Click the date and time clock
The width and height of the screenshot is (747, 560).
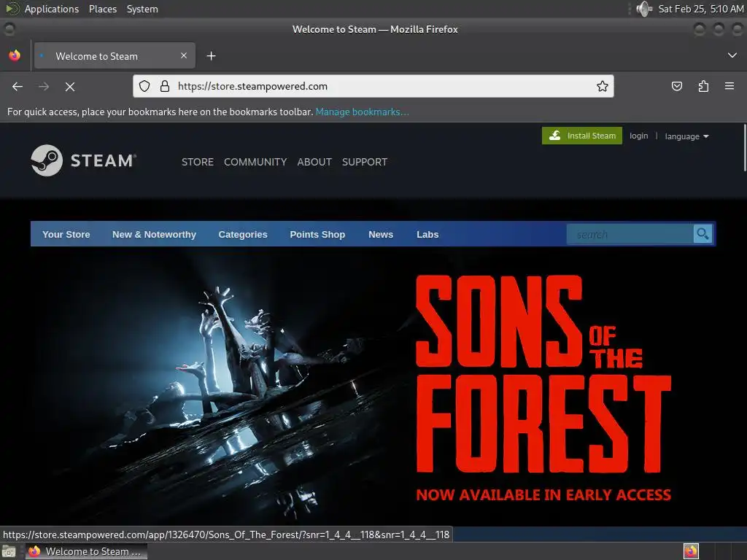pos(701,9)
